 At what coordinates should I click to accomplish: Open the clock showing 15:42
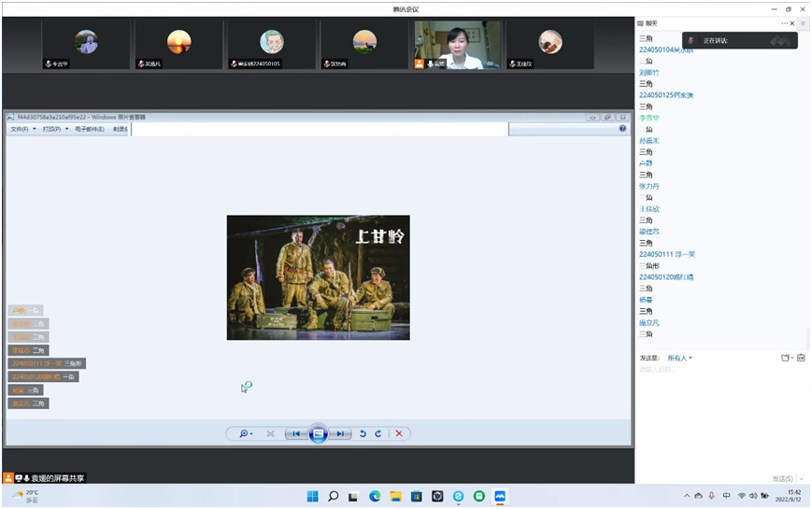[789, 496]
